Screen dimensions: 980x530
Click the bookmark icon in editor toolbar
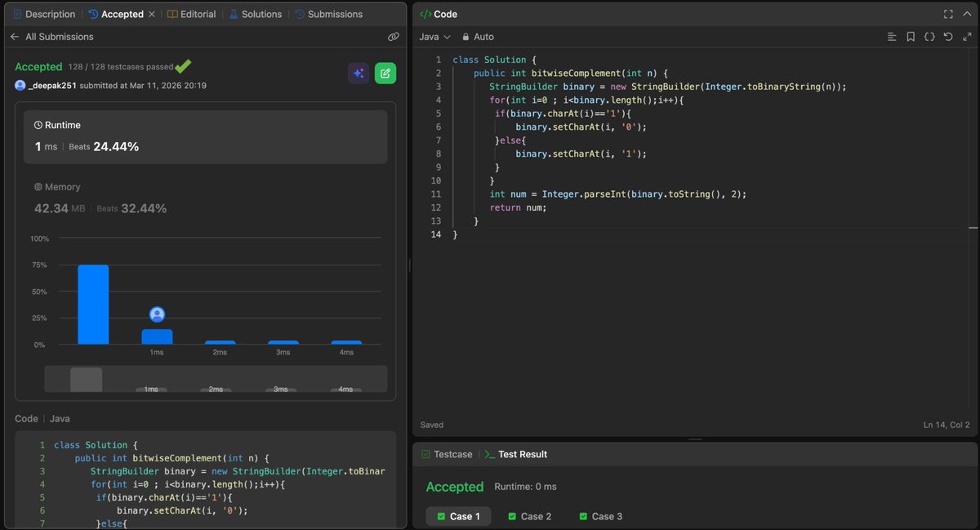coord(911,37)
